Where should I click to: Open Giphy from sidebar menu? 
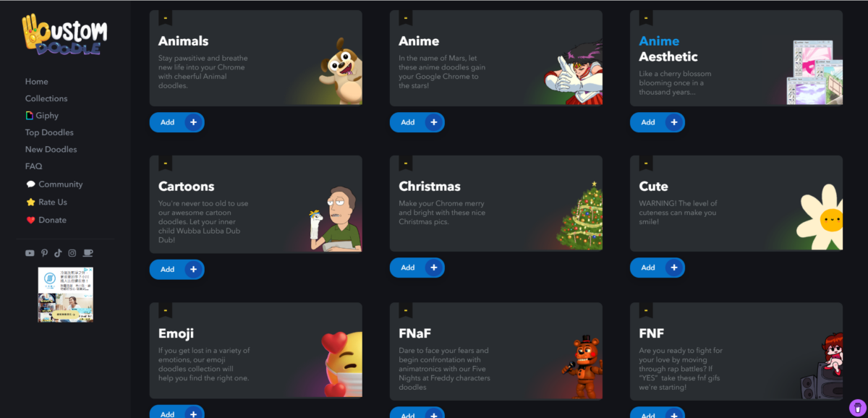[x=42, y=116]
